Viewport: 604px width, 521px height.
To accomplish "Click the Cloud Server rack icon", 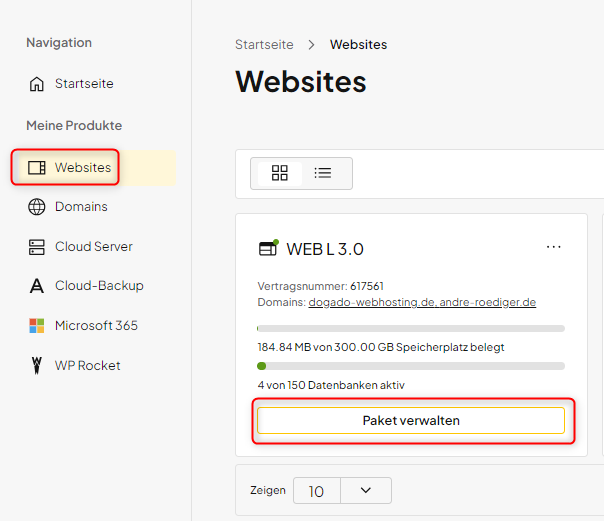I will point(37,247).
